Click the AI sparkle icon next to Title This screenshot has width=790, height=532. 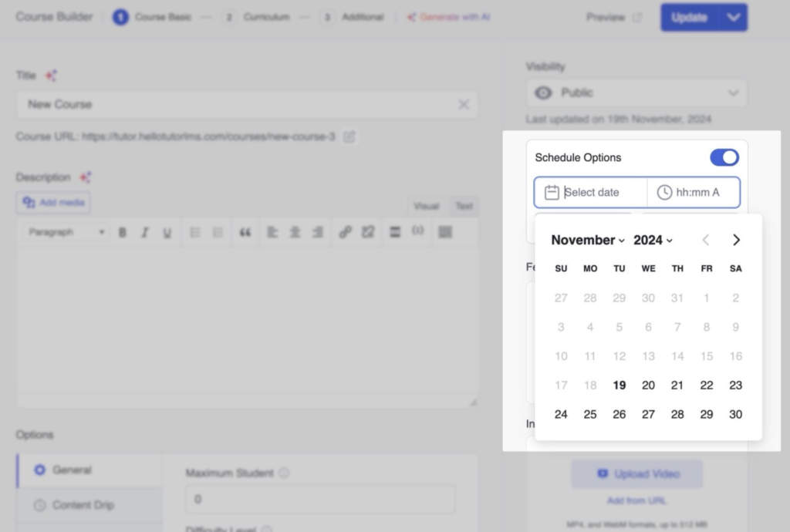pos(50,76)
